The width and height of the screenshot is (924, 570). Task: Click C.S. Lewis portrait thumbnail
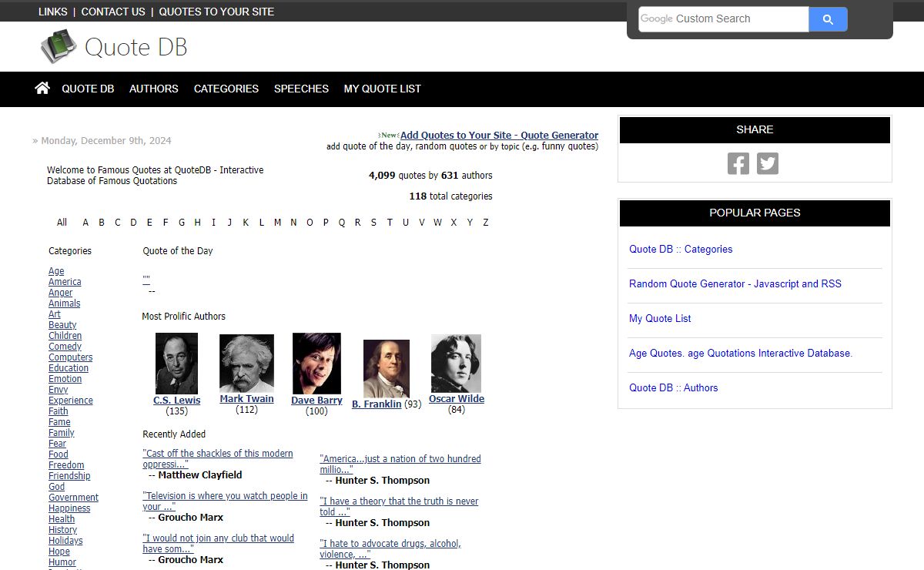[176, 364]
